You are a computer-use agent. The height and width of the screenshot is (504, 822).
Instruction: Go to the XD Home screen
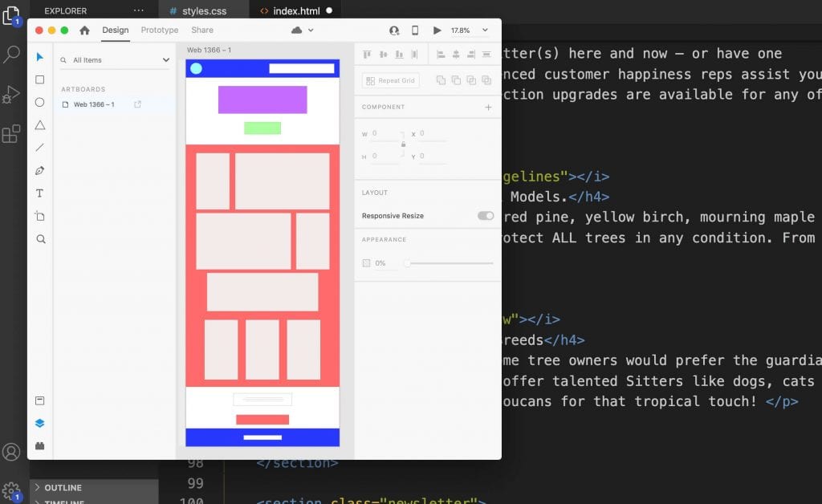[84, 30]
